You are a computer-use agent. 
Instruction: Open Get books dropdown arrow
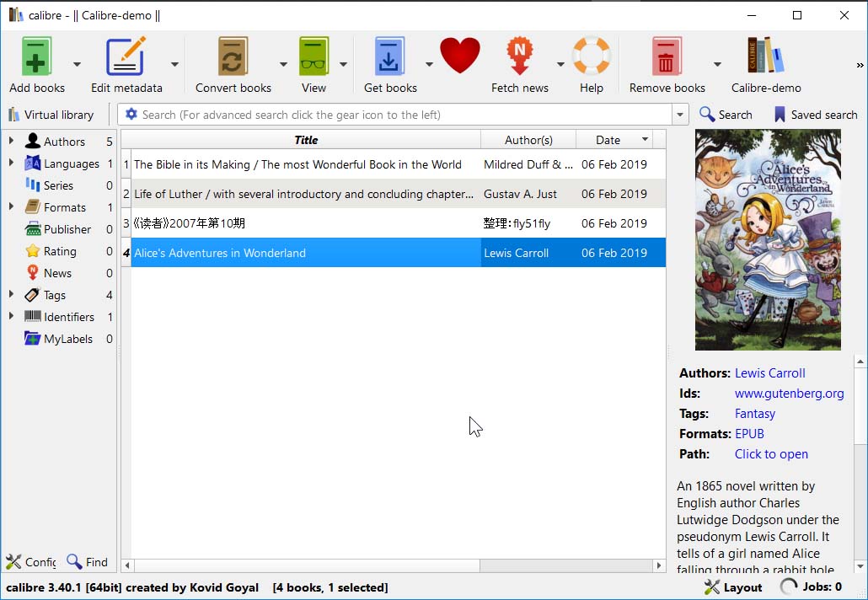429,64
